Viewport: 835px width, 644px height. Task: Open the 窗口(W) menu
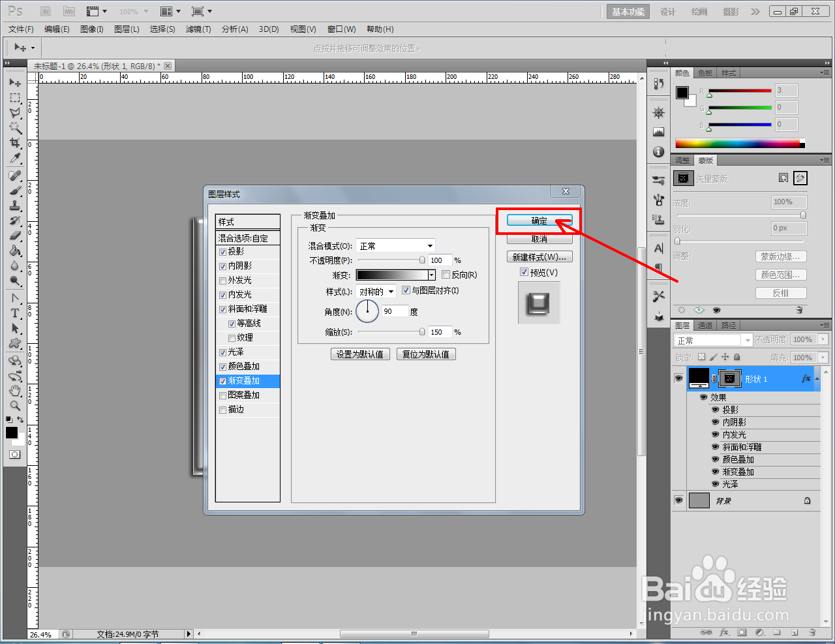click(341, 29)
